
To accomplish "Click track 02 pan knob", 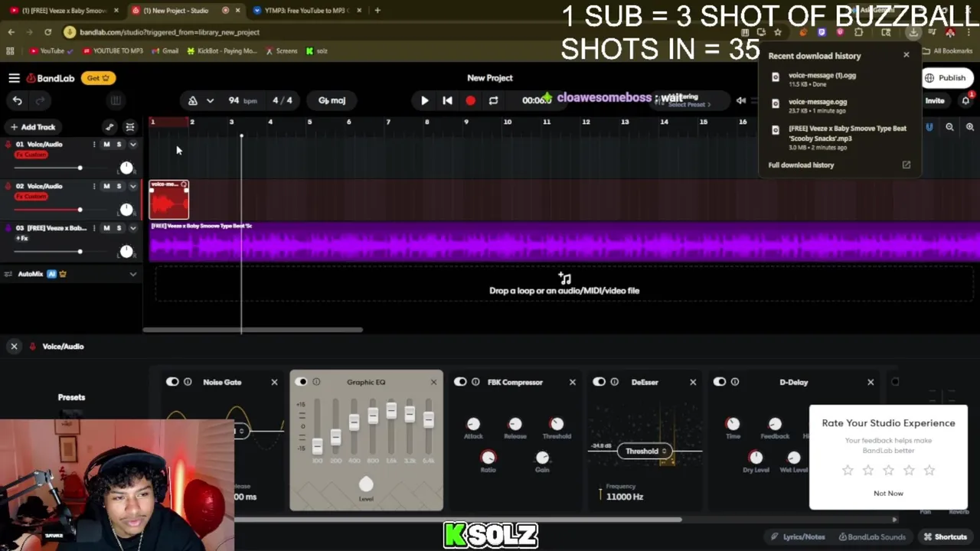I will [x=126, y=209].
